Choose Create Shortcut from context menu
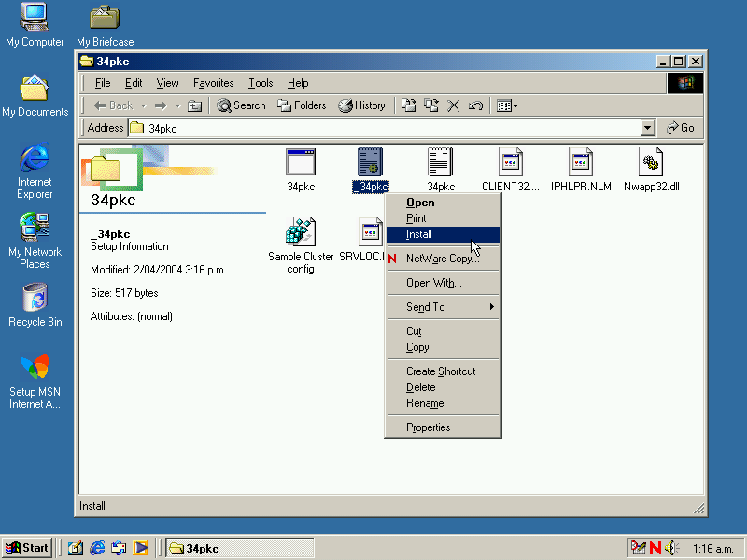This screenshot has width=747, height=560. tap(443, 371)
